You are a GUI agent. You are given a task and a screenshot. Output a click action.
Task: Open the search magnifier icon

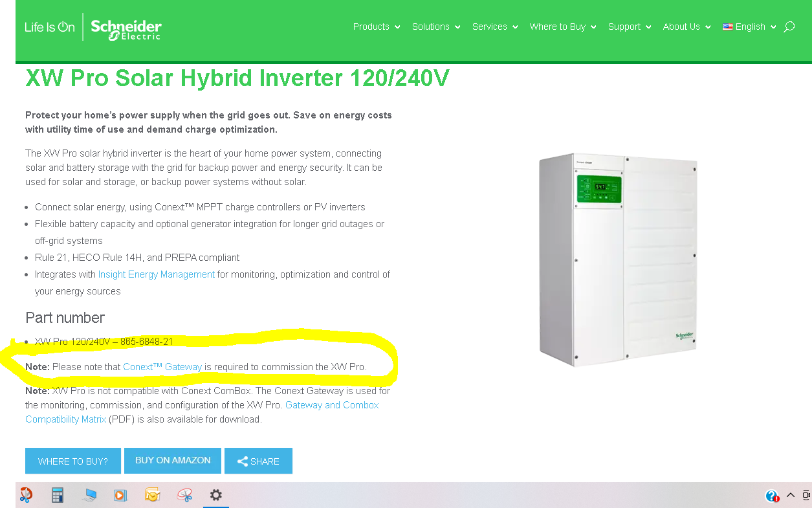[789, 27]
